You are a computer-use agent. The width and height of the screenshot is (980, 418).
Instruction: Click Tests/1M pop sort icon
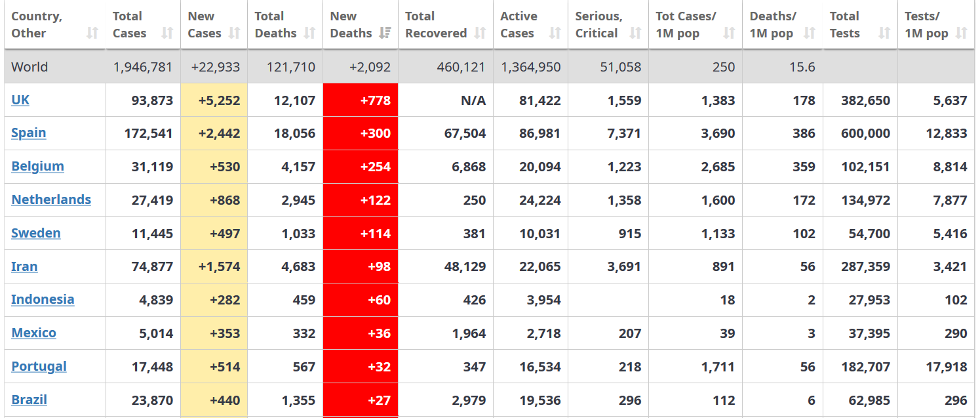point(962,33)
